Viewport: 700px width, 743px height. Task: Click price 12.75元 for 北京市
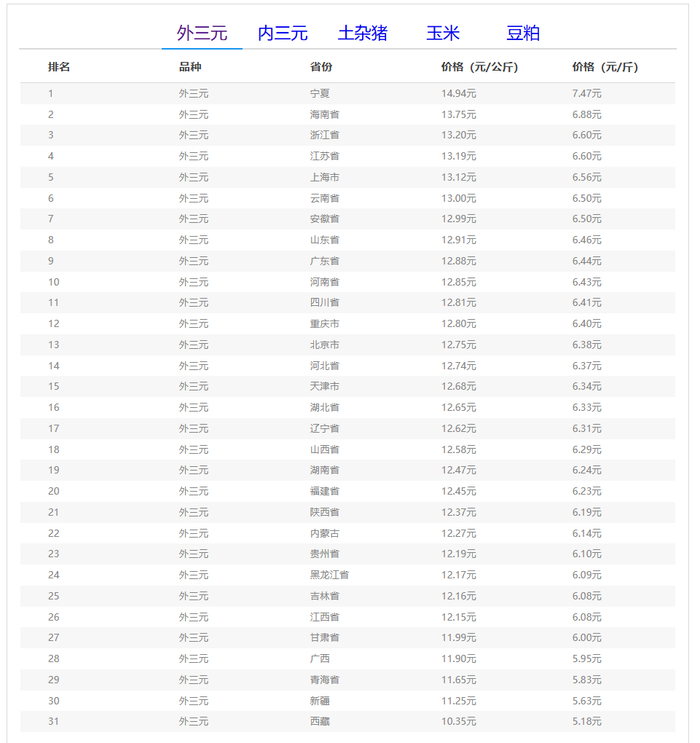tap(459, 344)
